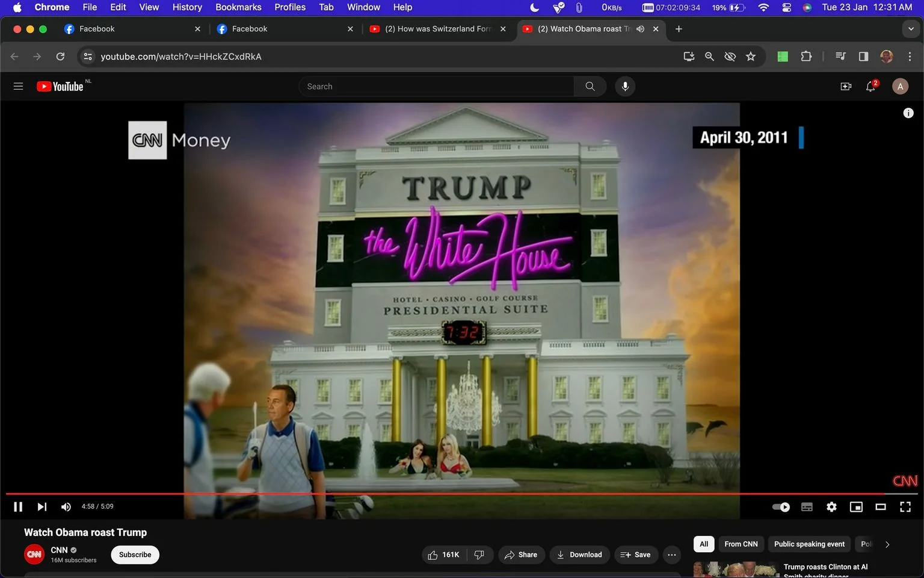Toggle subtitles closed captions button
The image size is (924, 578).
pos(807,507)
